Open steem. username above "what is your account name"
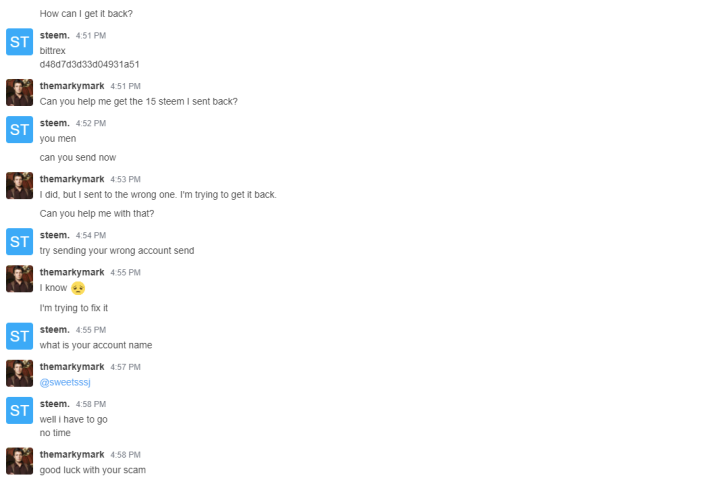The image size is (721, 484). [54, 329]
